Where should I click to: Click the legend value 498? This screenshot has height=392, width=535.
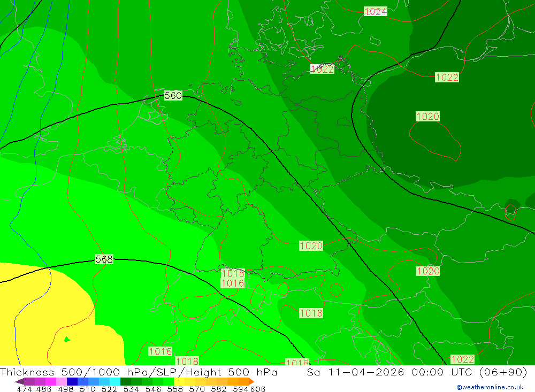click(66, 389)
